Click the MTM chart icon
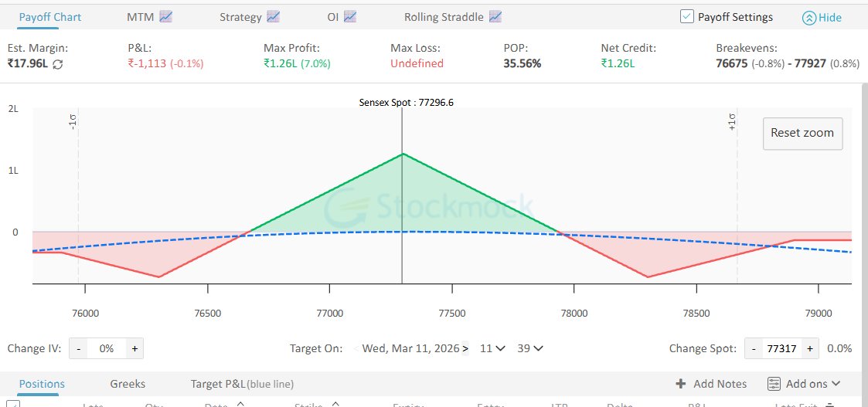The width and height of the screenshot is (868, 407). coord(165,17)
